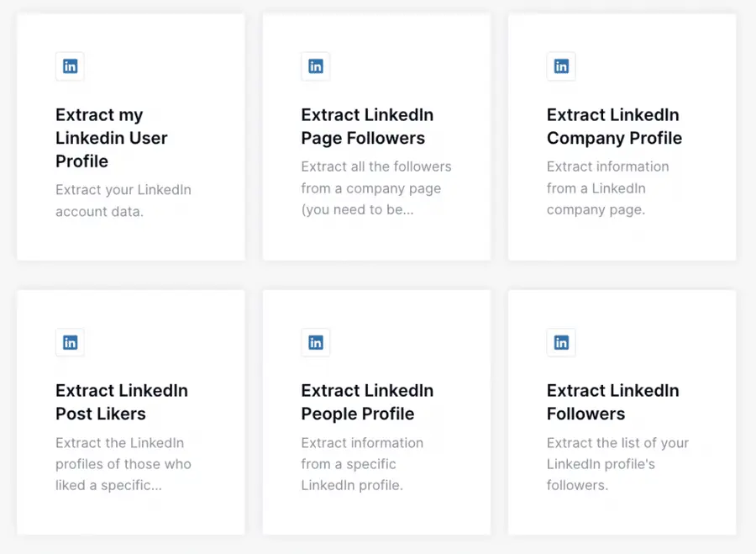The height and width of the screenshot is (554, 756).
Task: Click the LinkedIn icon on Extract LinkedIn People Profile card
Action: pyautogui.click(x=315, y=342)
